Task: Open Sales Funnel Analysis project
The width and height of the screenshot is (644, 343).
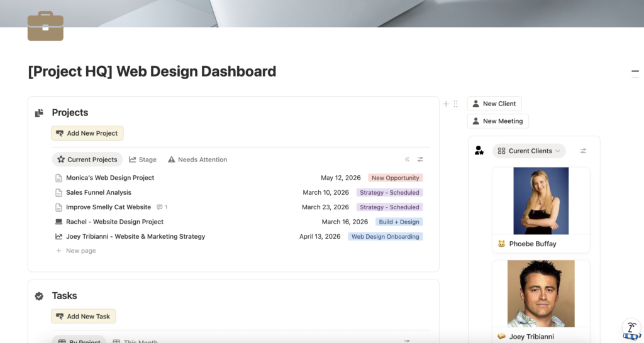Action: 99,192
